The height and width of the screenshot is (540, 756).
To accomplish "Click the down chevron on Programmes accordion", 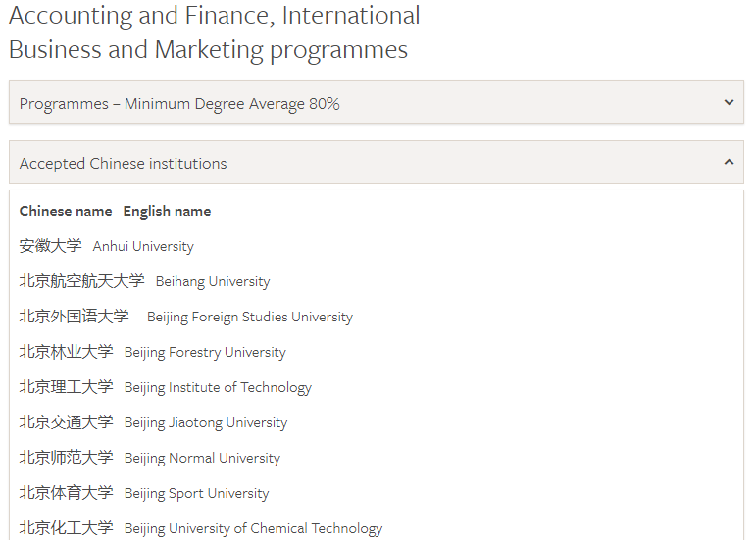I will 729,102.
